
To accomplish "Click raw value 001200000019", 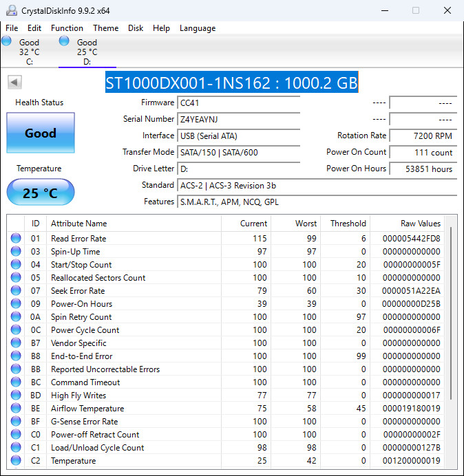I will [x=412, y=460].
